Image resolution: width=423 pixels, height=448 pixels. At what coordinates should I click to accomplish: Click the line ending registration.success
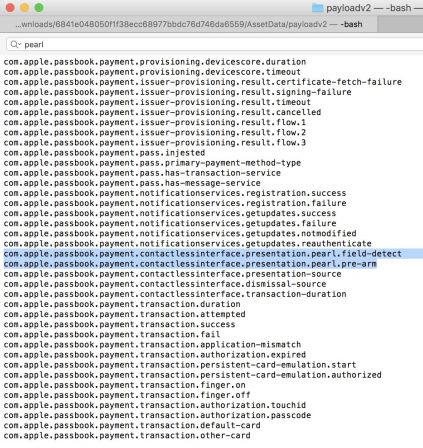[175, 193]
